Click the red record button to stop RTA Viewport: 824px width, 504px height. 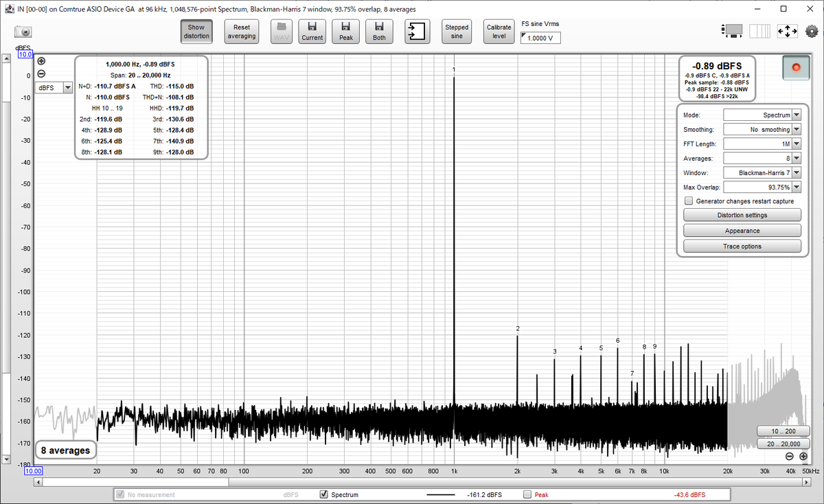coord(797,67)
